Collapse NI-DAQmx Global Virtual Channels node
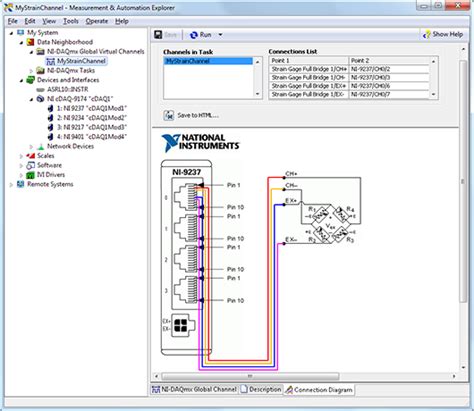 [32, 52]
